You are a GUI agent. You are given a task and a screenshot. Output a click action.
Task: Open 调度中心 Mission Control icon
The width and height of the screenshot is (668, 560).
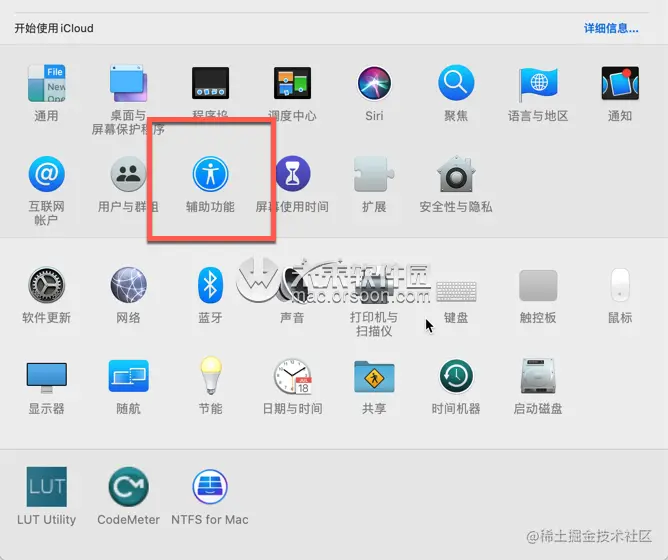click(x=292, y=83)
